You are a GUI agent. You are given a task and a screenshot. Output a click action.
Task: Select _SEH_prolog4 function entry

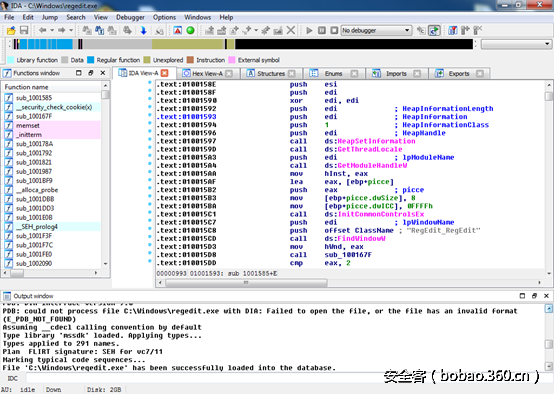(x=37, y=227)
